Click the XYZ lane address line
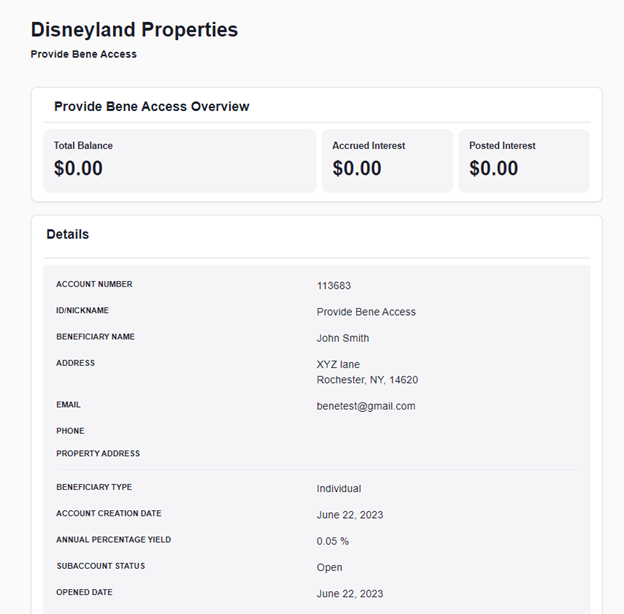624x614 pixels. (338, 365)
